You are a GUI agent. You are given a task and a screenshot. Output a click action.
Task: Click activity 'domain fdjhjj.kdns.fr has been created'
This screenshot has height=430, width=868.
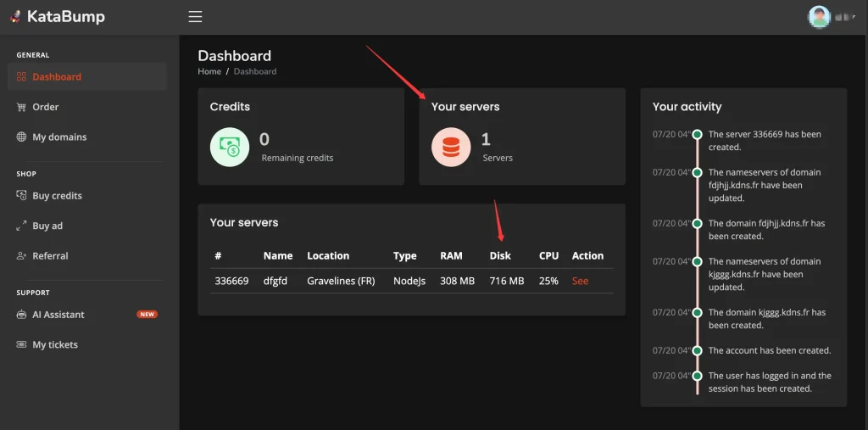tap(766, 229)
